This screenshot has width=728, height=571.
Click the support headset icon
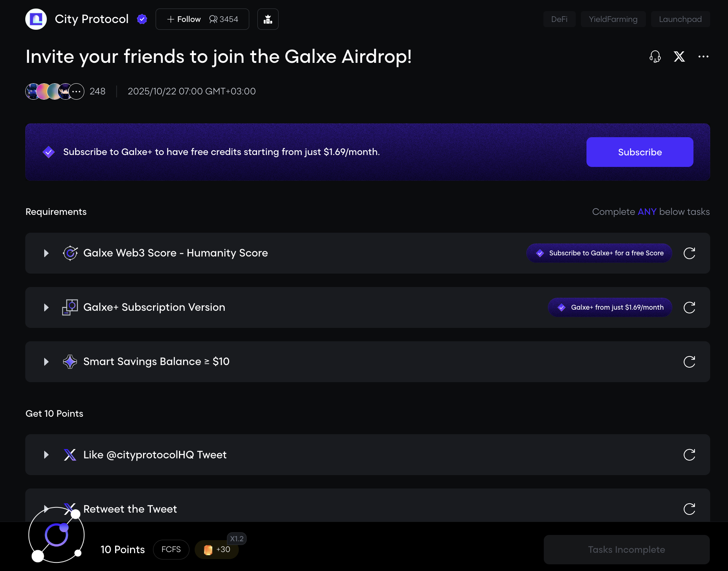tap(655, 57)
